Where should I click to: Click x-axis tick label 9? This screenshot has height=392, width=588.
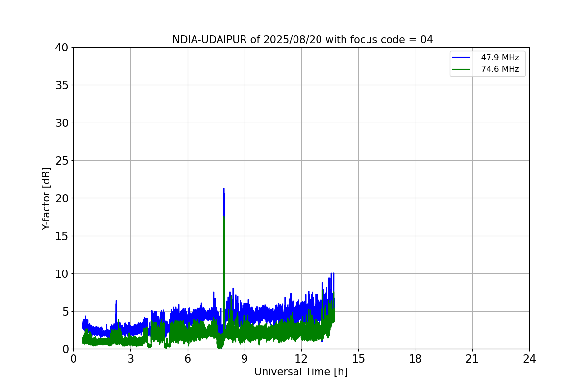point(245,359)
